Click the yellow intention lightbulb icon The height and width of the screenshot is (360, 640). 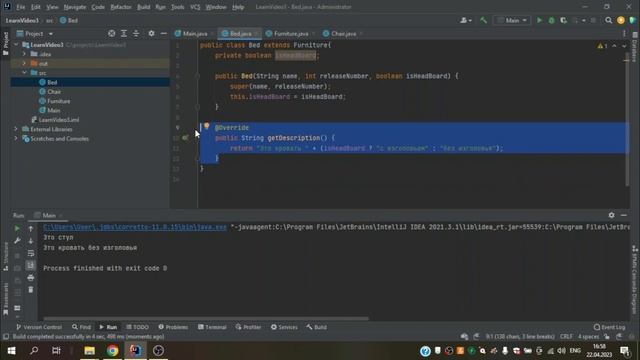click(x=207, y=126)
